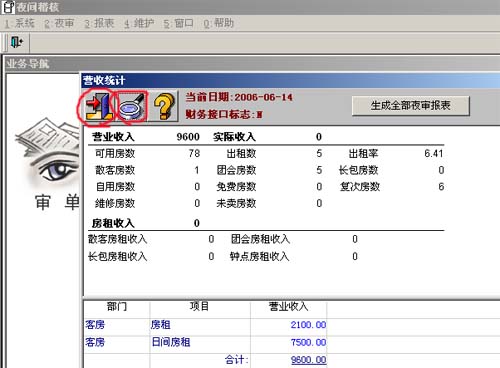Click the 自用房数 label

pyautogui.click(x=115, y=186)
